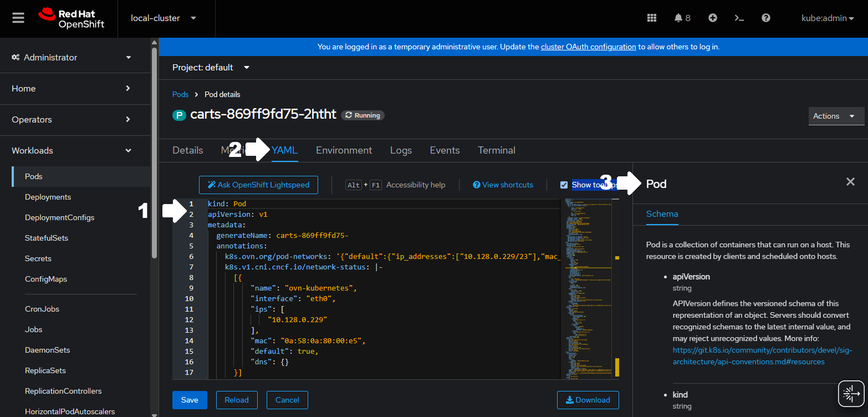Click the Pod status icon beside carts-869ff9fd75-2htht

[178, 115]
